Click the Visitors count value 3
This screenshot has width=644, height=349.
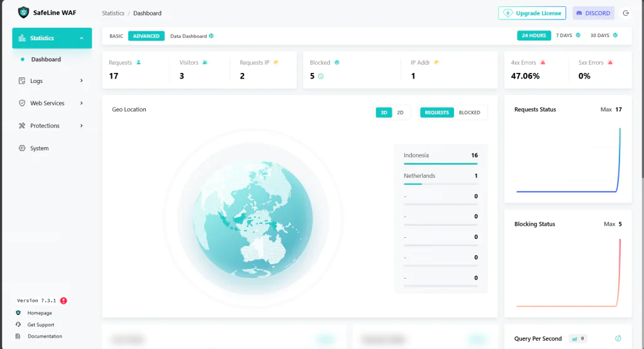click(x=182, y=76)
